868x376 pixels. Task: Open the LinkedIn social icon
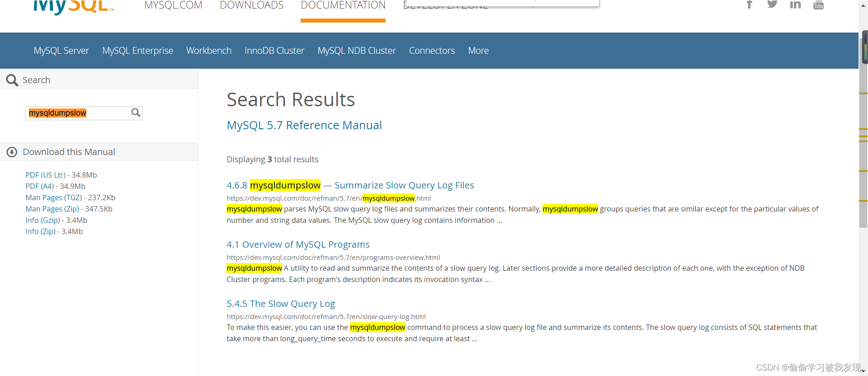point(795,5)
